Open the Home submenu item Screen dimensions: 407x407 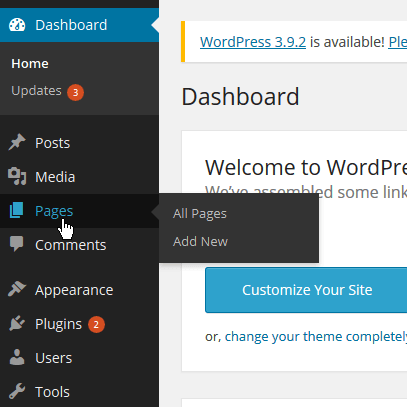point(30,64)
